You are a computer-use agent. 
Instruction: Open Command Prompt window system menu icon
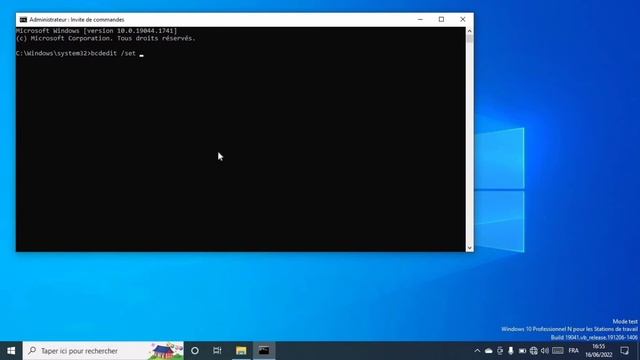(x=23, y=20)
